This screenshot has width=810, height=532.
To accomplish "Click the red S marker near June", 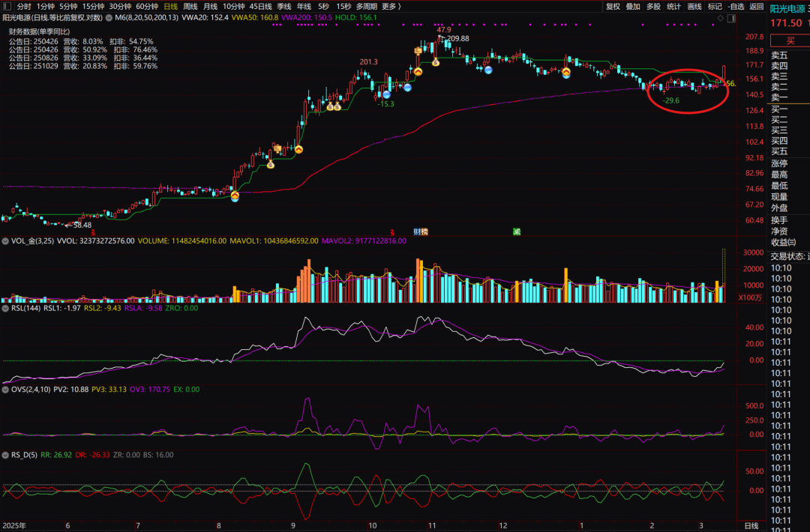I will pyautogui.click(x=93, y=233).
